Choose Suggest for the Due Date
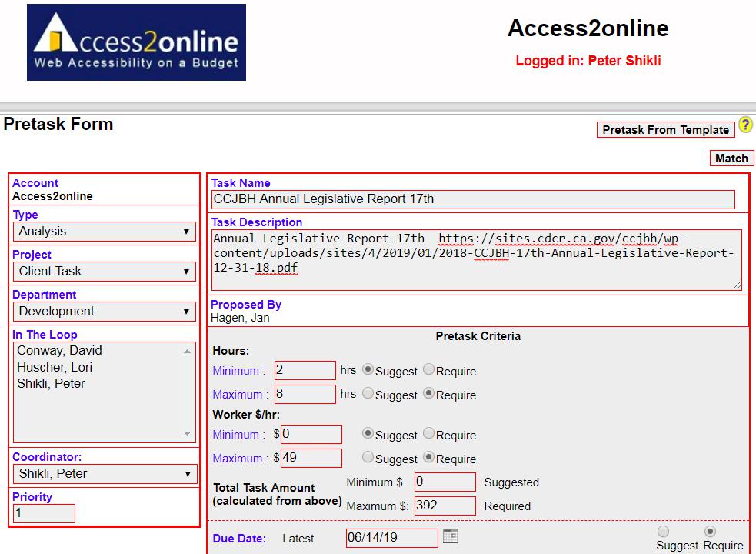 click(x=664, y=532)
